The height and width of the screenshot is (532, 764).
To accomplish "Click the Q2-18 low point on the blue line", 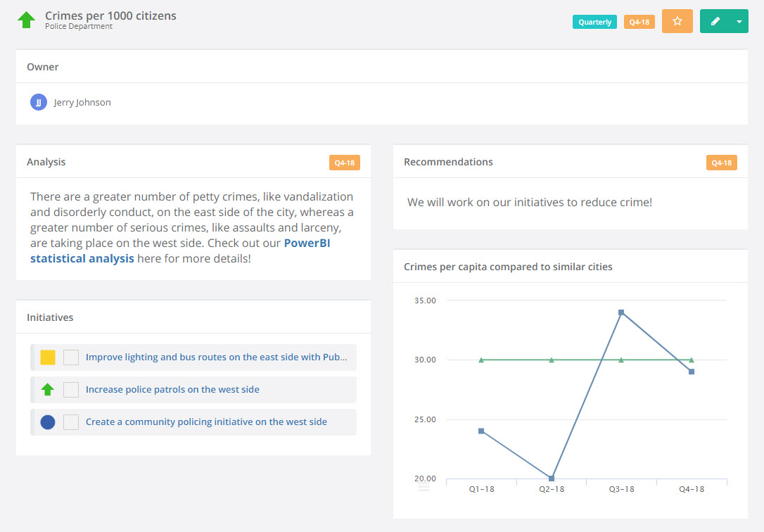I will (x=552, y=477).
